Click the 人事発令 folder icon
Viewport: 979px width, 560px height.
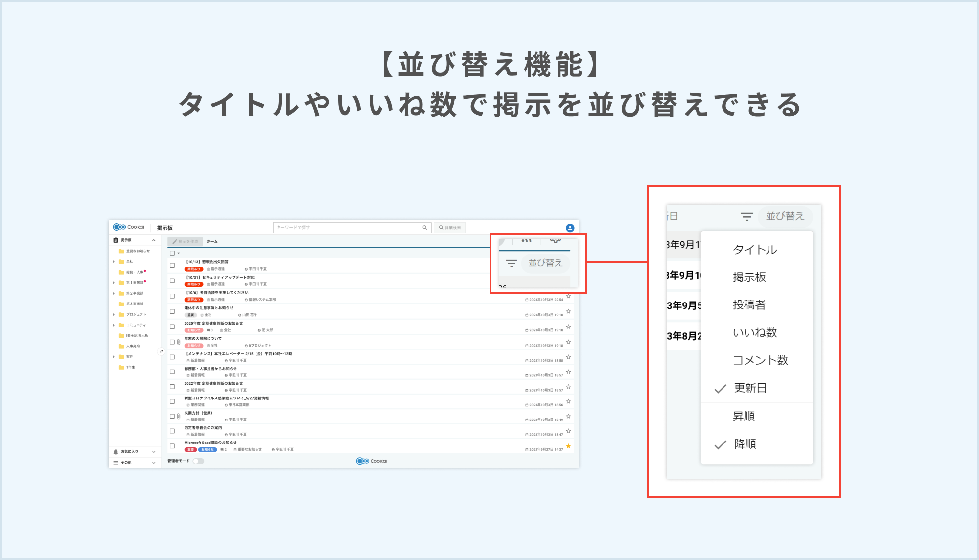121,346
